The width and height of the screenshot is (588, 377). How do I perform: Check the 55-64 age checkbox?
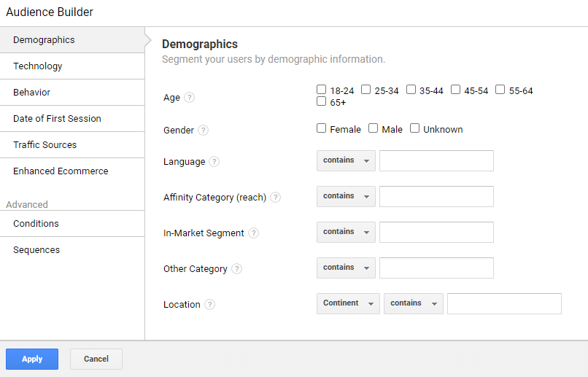click(x=500, y=90)
